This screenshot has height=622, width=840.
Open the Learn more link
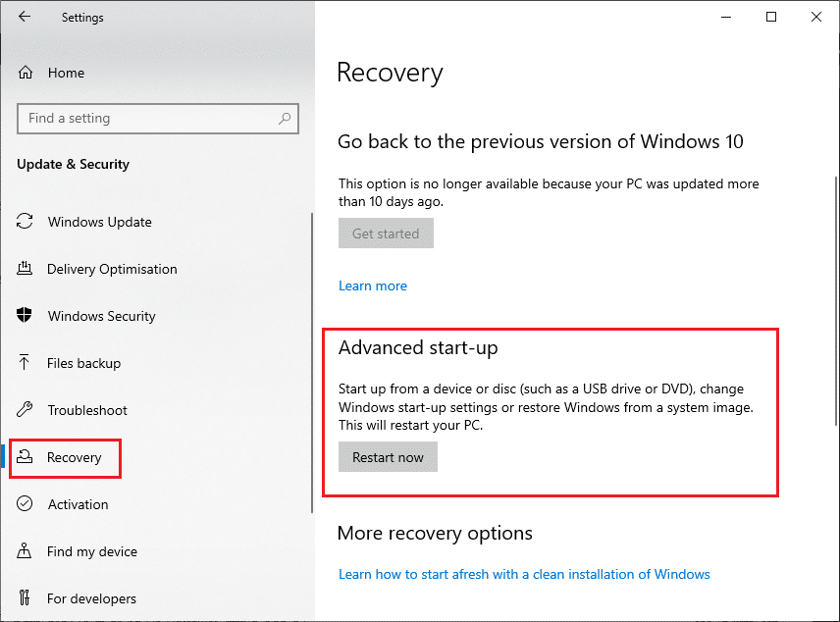[373, 285]
